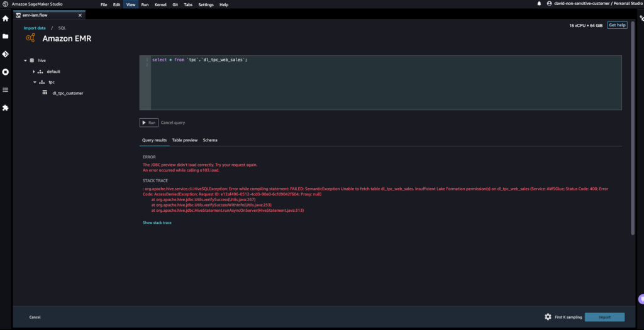Open the Edit menu
The image size is (644, 330).
116,4
